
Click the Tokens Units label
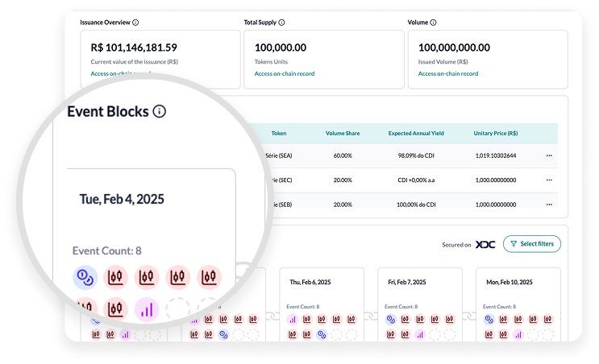pos(271,62)
